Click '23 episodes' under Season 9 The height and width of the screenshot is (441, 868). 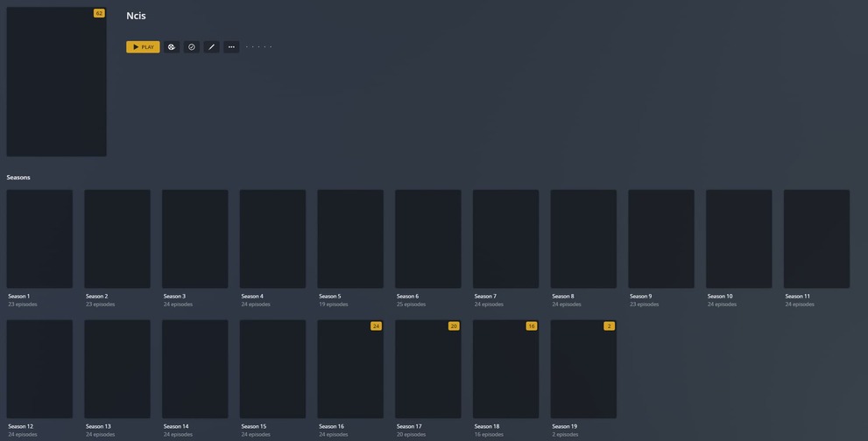645,304
